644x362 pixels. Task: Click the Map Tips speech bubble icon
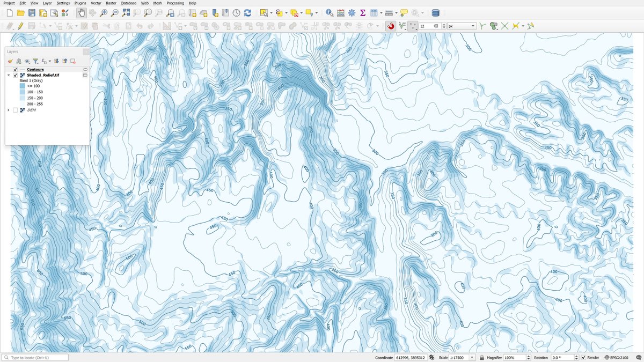click(404, 13)
